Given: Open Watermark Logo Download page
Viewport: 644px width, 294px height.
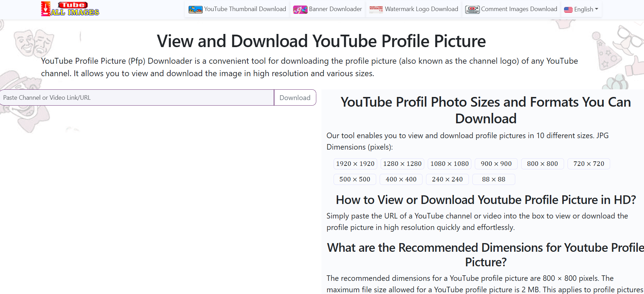Looking at the screenshot, I should click(x=414, y=9).
